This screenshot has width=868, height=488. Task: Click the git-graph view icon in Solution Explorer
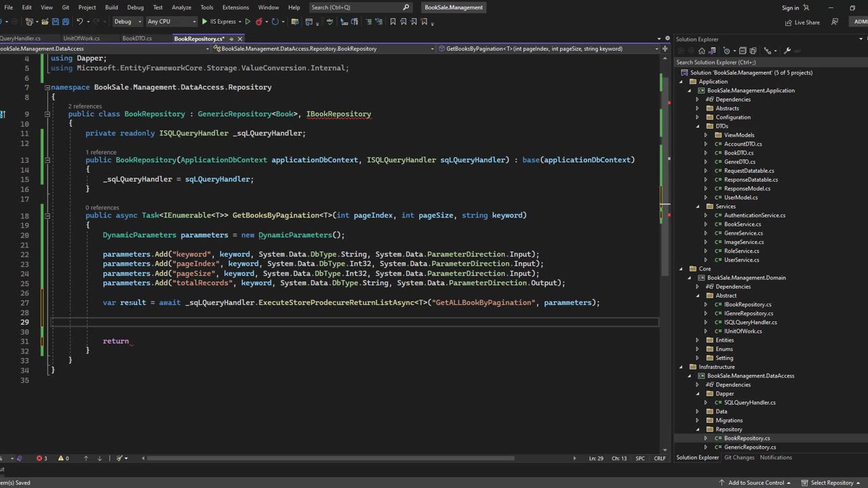(x=768, y=51)
